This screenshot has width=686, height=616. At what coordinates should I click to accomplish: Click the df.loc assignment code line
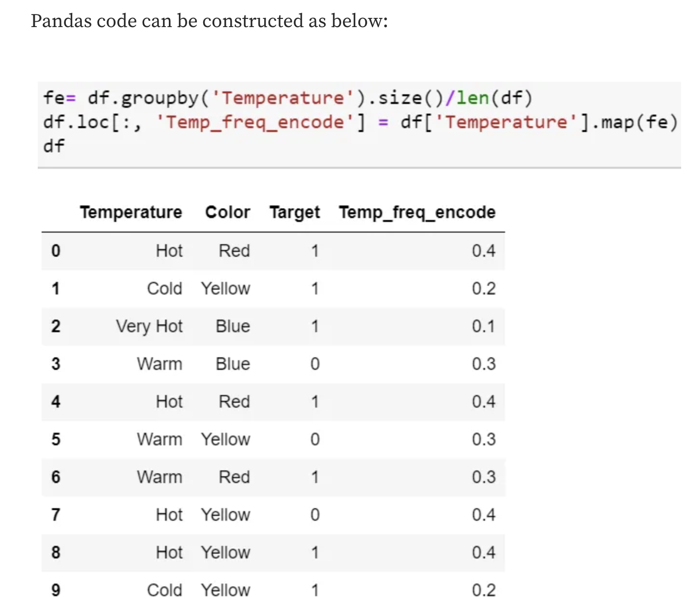click(360, 122)
